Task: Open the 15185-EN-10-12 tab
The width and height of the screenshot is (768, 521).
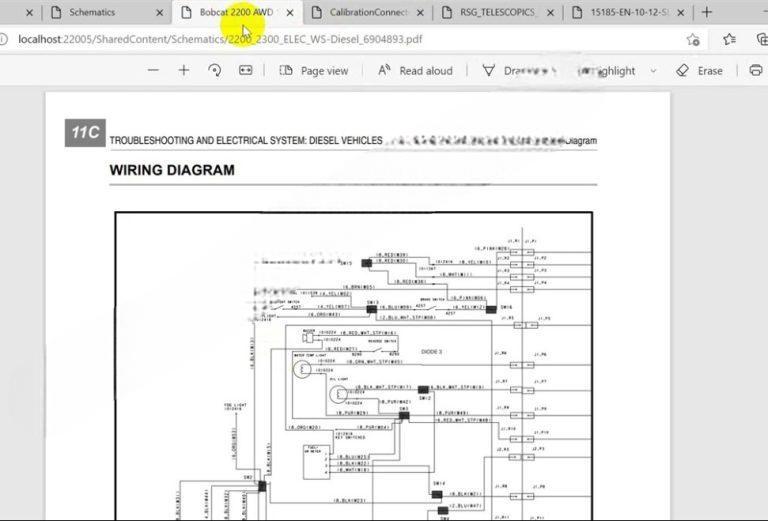Action: point(629,12)
